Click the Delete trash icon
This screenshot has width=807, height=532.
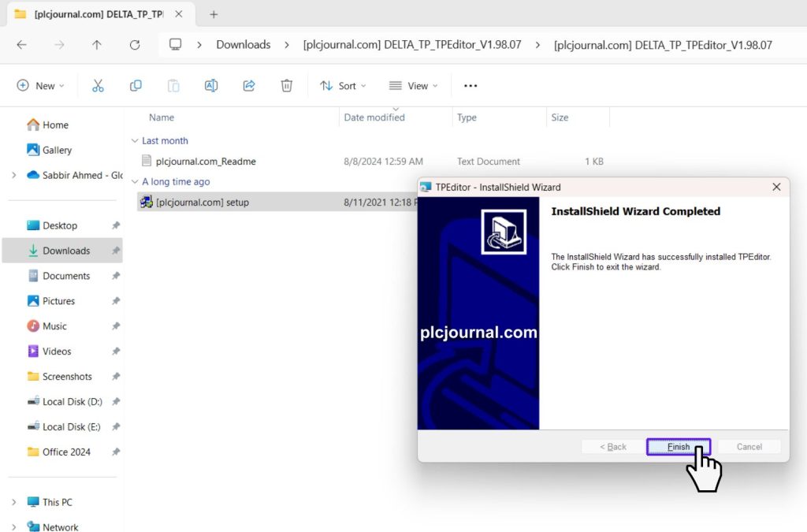click(287, 86)
